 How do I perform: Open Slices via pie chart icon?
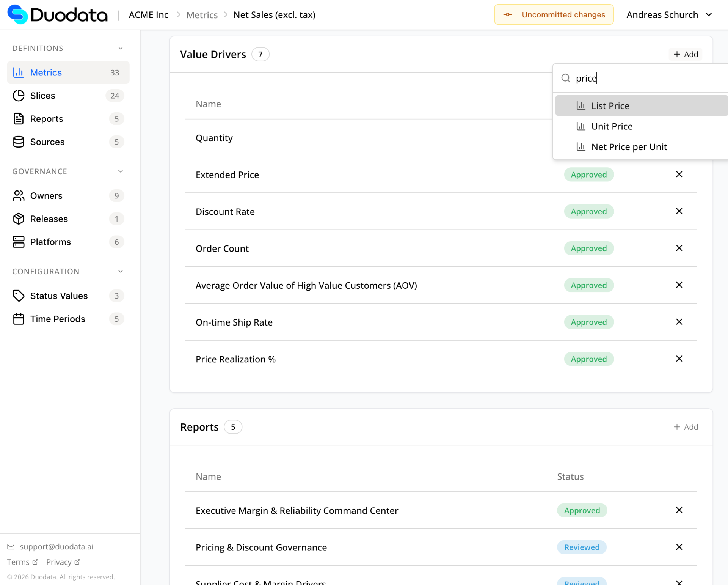(x=18, y=96)
